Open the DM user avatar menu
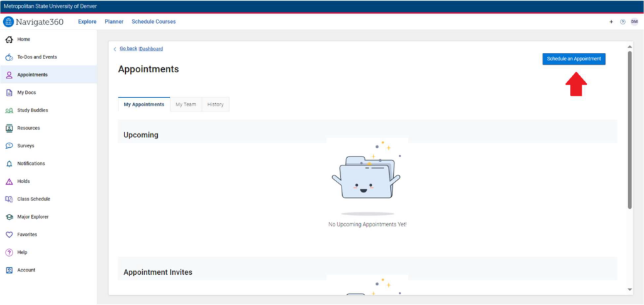Screen dimensions: 644x305 pos(634,22)
